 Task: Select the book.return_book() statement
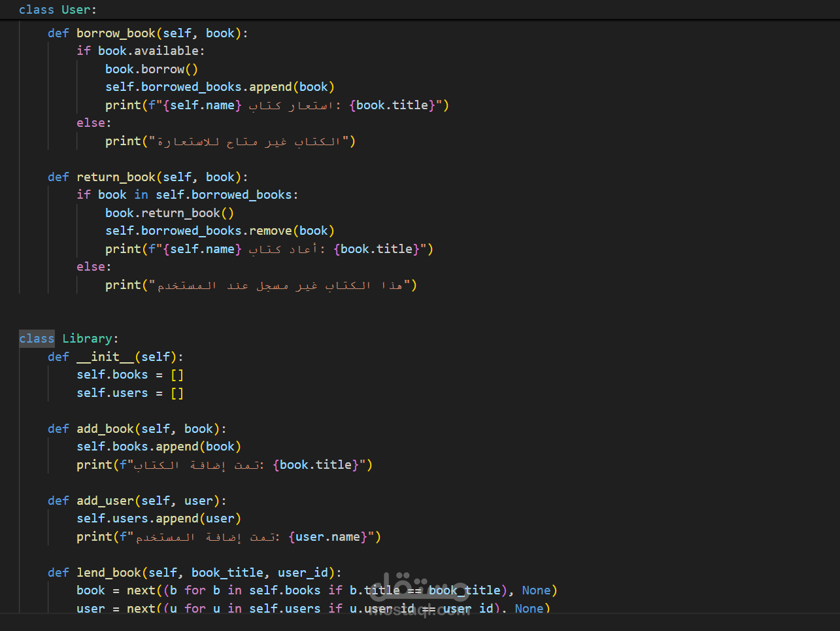(x=170, y=213)
